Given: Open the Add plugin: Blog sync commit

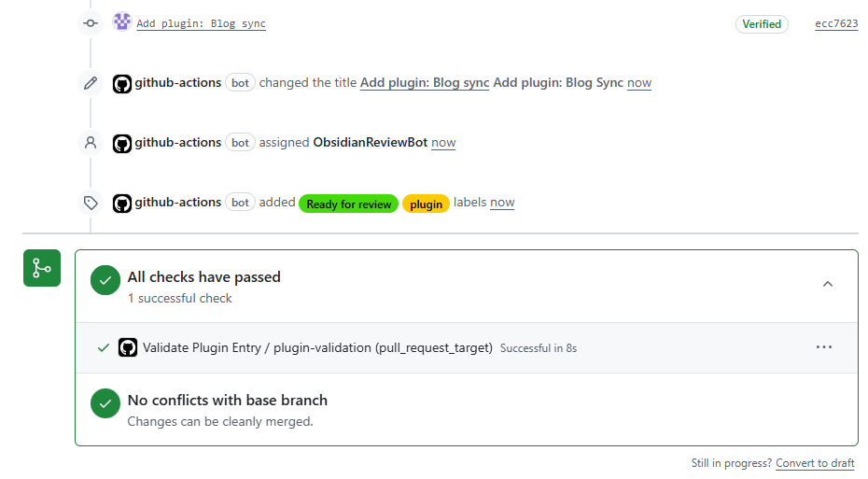Looking at the screenshot, I should (201, 24).
